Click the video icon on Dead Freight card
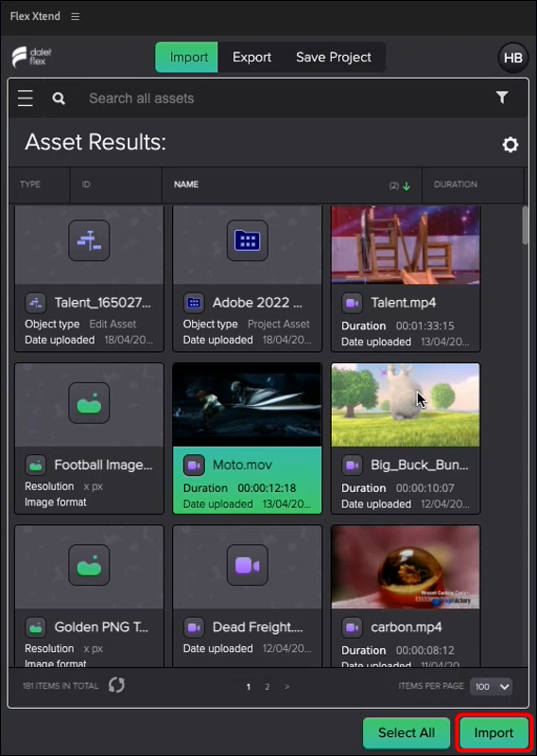This screenshot has height=756, width=537. point(247,565)
